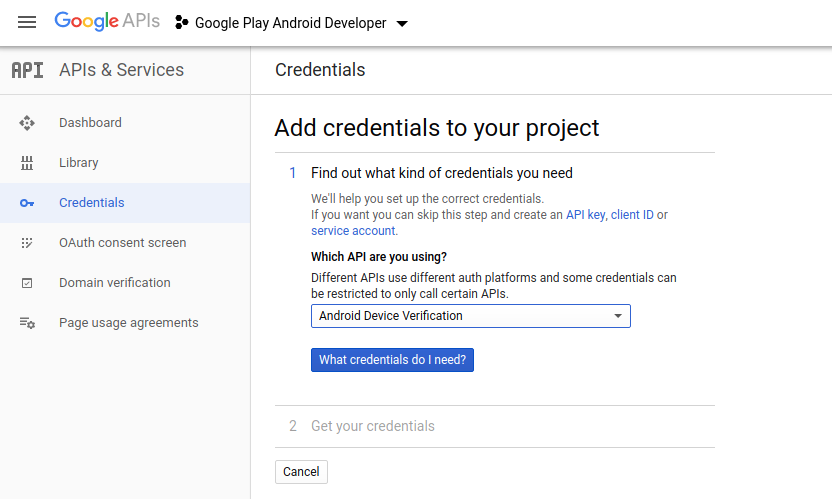Select OAuth consent screen menu item
The width and height of the screenshot is (832, 499).
pos(122,243)
